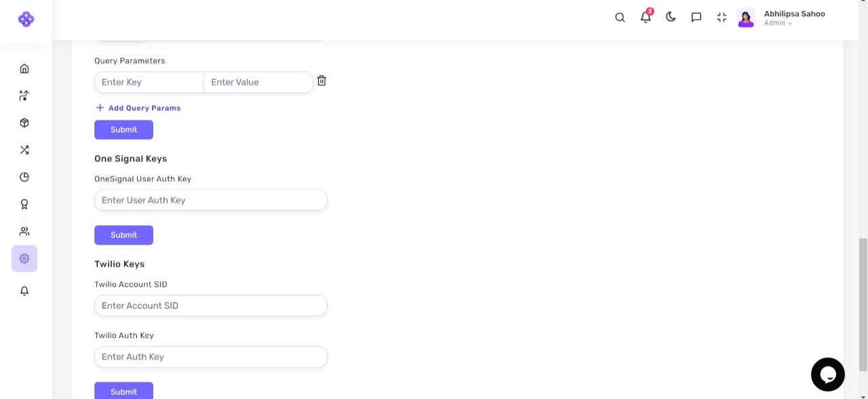Screen dimensions: 868x399
Task: Delete query parameter row with trash icon
Action: pos(321,81)
